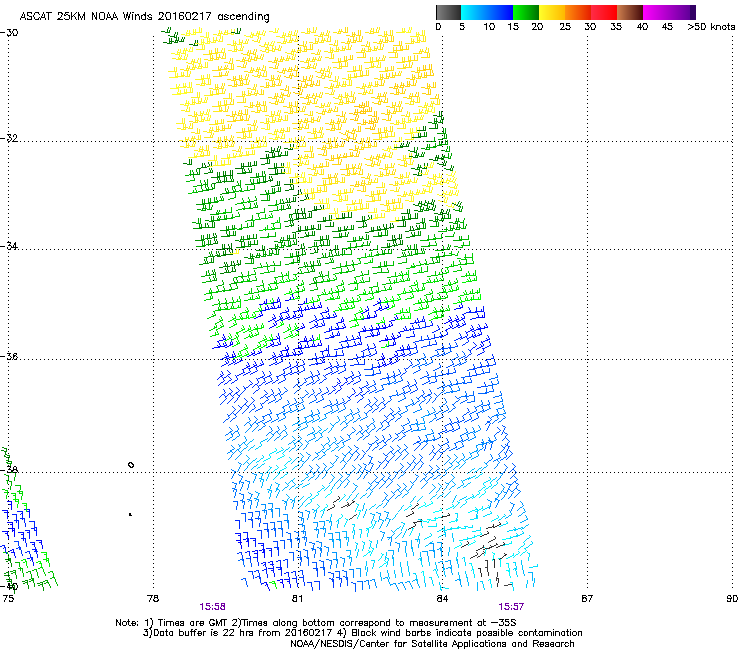Click the orange 25-30 knots legend swatch
This screenshot has width=740, height=650.
[x=578, y=12]
